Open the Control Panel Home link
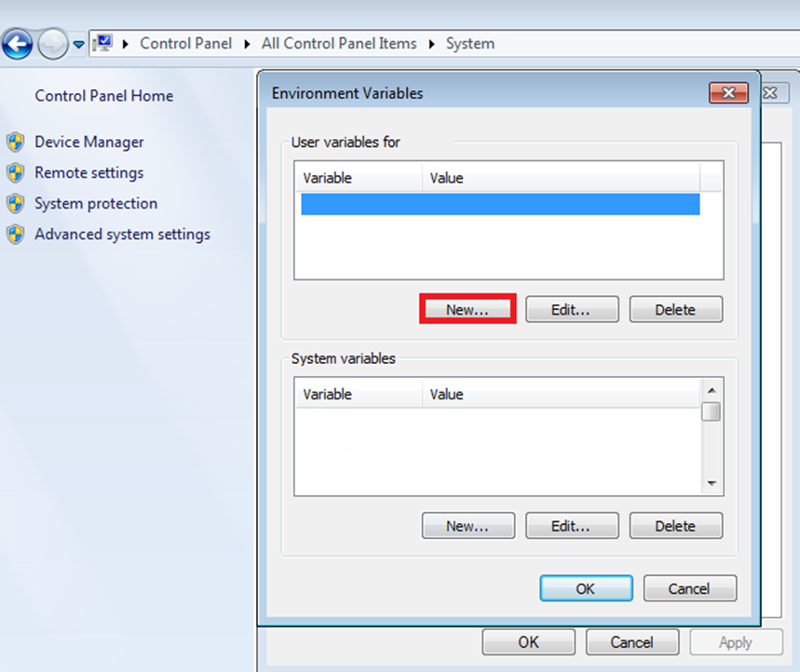This screenshot has width=800, height=672. [103, 96]
